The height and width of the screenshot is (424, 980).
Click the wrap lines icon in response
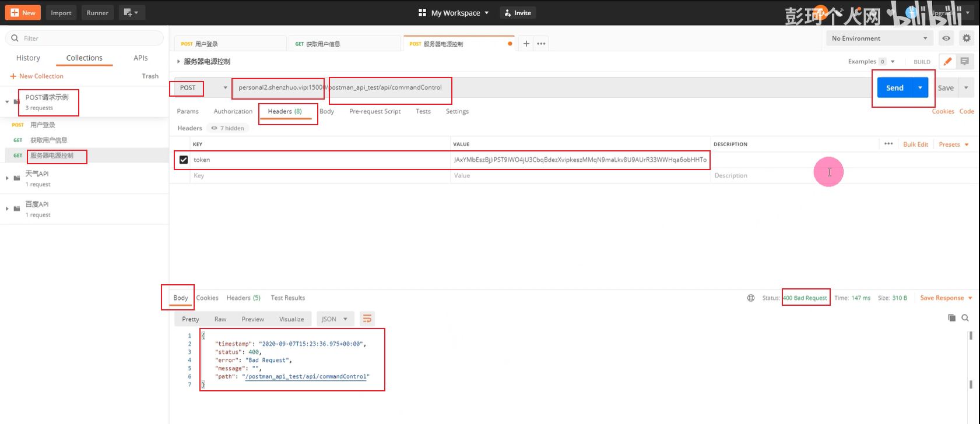pyautogui.click(x=367, y=319)
